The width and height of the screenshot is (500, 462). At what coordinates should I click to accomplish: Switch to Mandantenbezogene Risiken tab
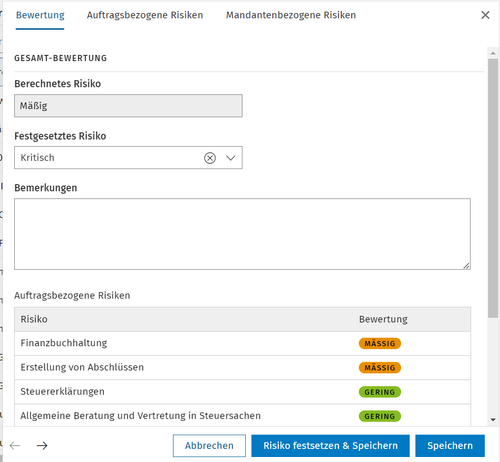(291, 15)
